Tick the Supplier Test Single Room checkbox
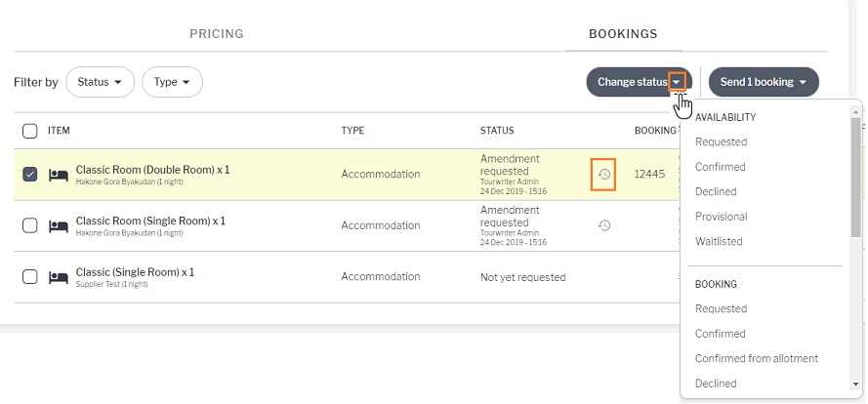 [x=30, y=276]
